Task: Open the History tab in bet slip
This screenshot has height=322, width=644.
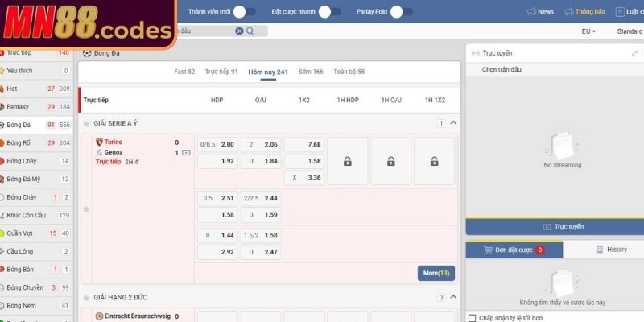Action: click(611, 250)
